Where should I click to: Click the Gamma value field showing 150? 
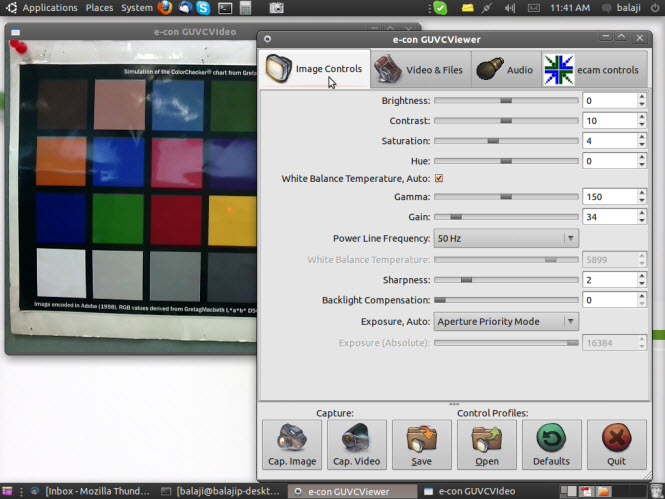click(x=610, y=197)
